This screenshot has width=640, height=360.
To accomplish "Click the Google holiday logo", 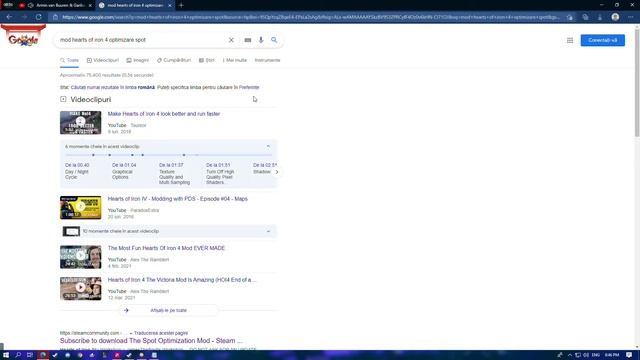I will 23,36.
